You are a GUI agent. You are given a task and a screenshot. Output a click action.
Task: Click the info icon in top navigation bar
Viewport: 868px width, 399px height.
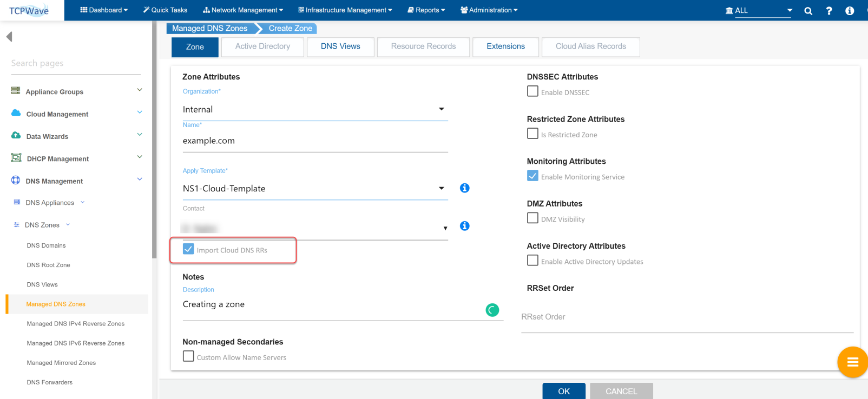pyautogui.click(x=850, y=11)
